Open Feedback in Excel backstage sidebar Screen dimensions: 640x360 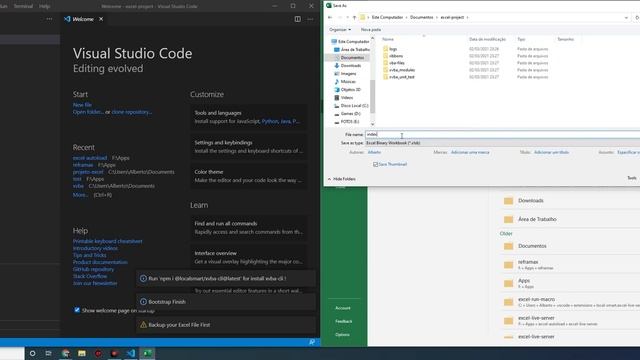344,322
